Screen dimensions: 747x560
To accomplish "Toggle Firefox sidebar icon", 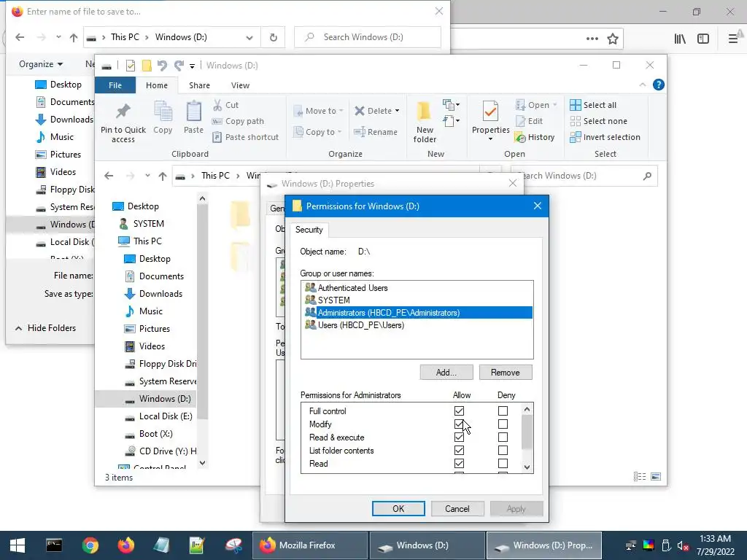I will click(x=703, y=39).
